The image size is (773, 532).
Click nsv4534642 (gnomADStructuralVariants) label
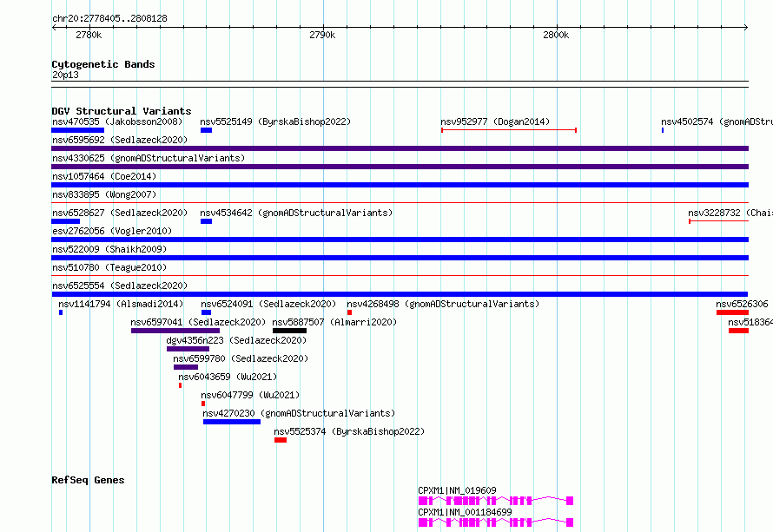[296, 213]
